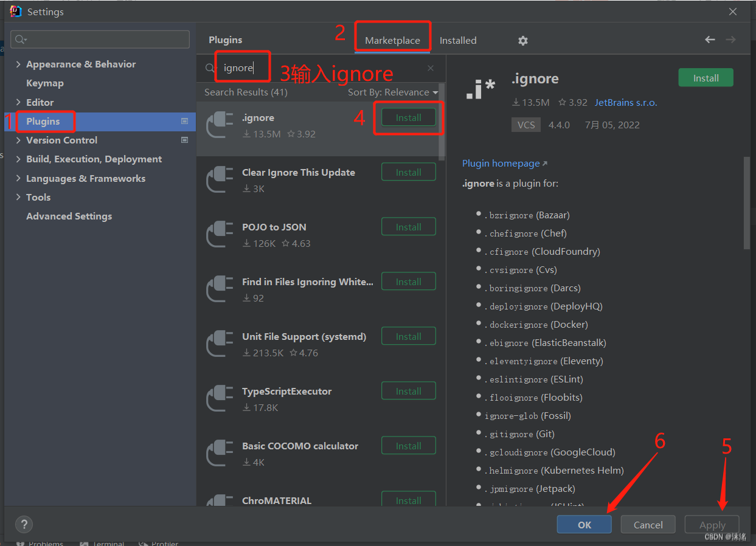Screen dimensions: 756x546
Task: Click the project-level icon beside Version Control
Action: [x=184, y=140]
